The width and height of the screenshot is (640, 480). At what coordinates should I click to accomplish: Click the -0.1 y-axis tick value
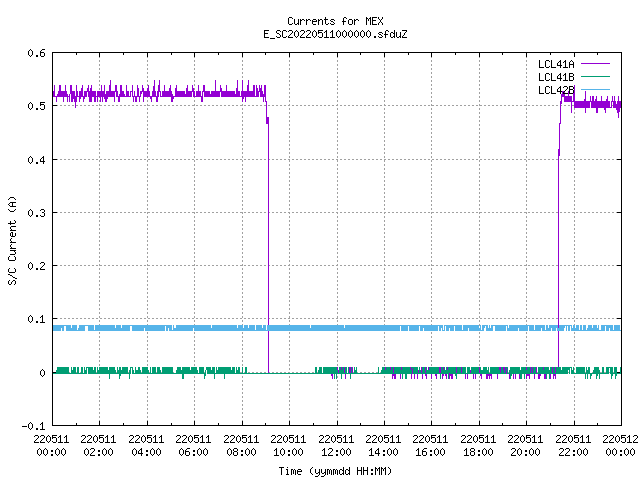tap(33, 426)
